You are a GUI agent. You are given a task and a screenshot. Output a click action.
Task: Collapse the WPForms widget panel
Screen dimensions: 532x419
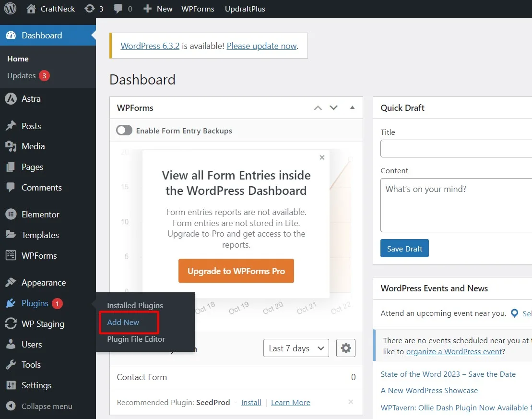(352, 108)
